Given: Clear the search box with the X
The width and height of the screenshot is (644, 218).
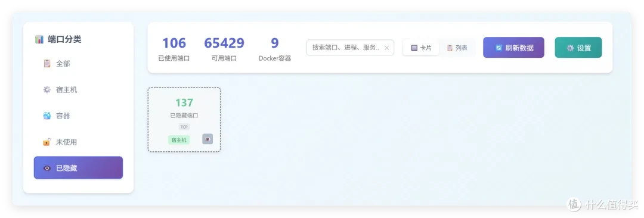Looking at the screenshot, I should pyautogui.click(x=386, y=48).
